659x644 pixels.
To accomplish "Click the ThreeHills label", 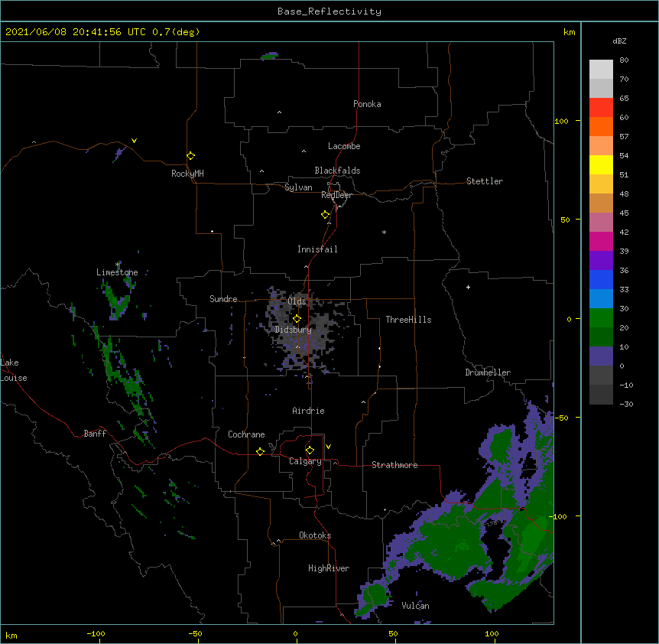I will tap(408, 320).
